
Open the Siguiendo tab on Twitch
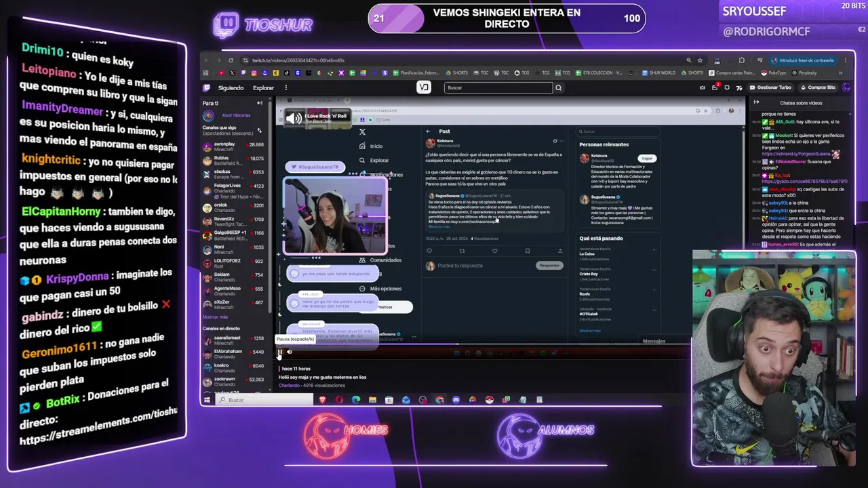pyautogui.click(x=231, y=87)
